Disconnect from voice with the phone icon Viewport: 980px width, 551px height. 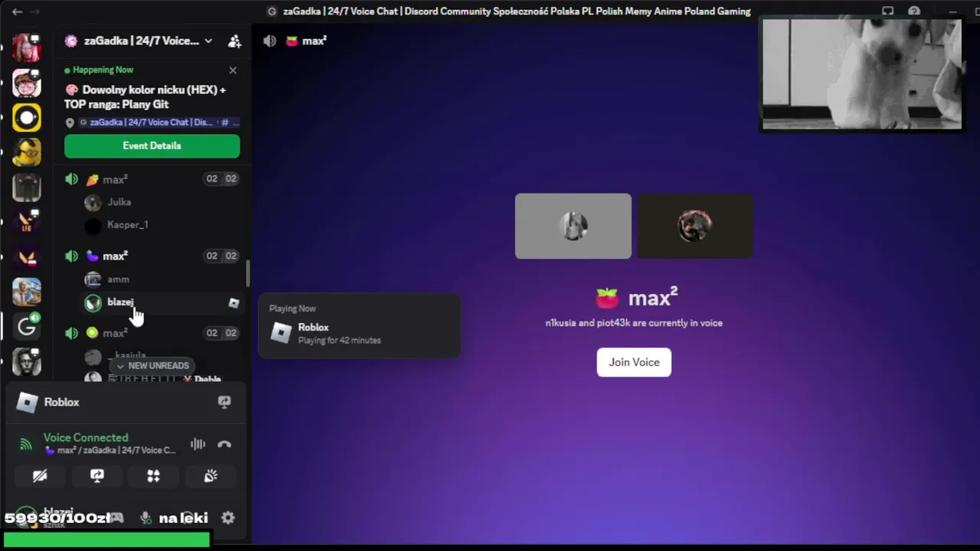224,444
